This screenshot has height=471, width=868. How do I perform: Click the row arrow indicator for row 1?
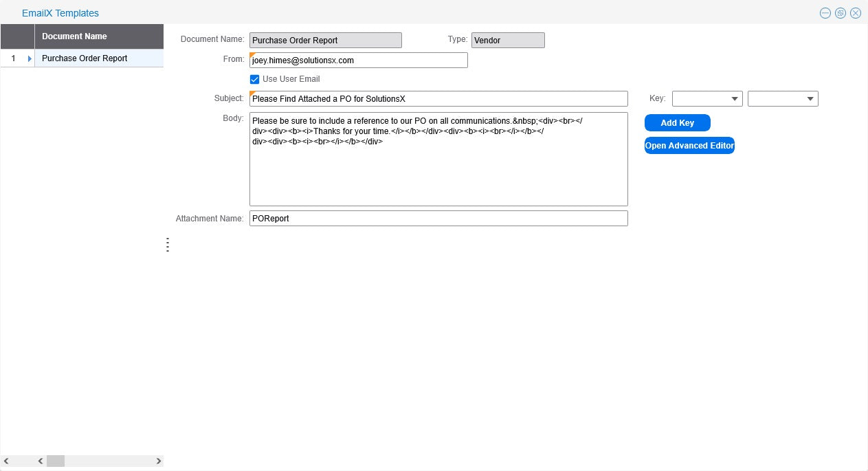[x=30, y=58]
